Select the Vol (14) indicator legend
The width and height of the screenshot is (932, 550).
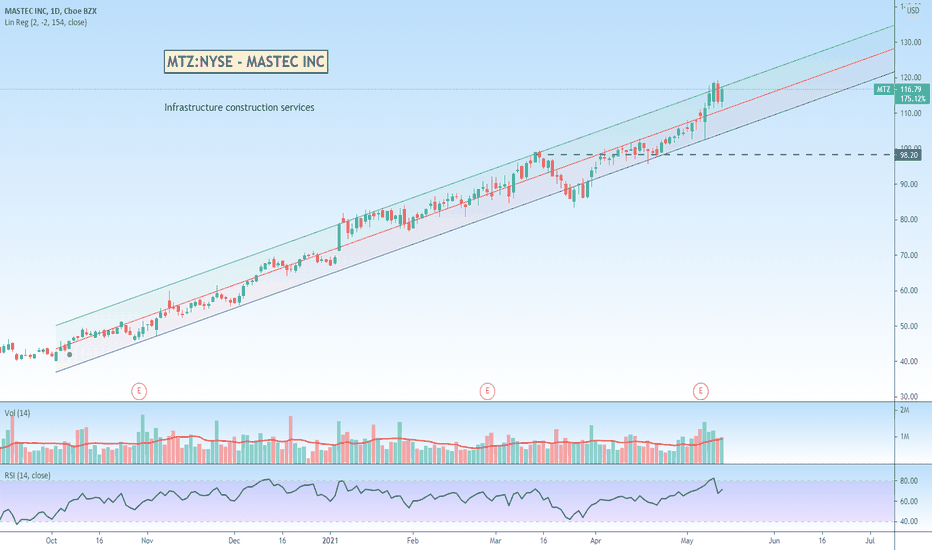click(17, 413)
